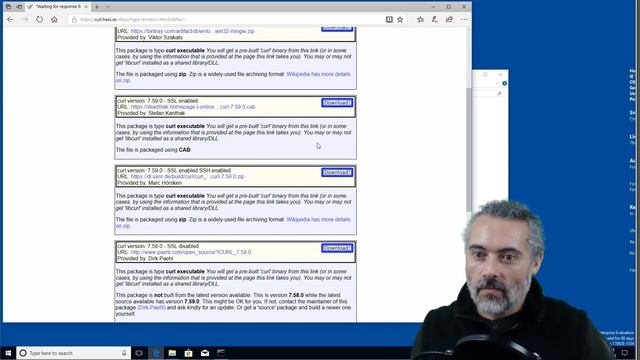Open a new browser tab

[97, 7]
